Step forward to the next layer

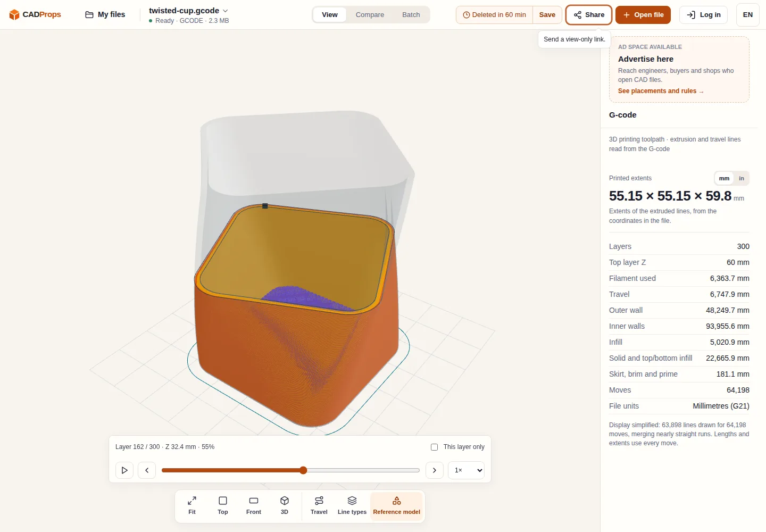pos(435,470)
